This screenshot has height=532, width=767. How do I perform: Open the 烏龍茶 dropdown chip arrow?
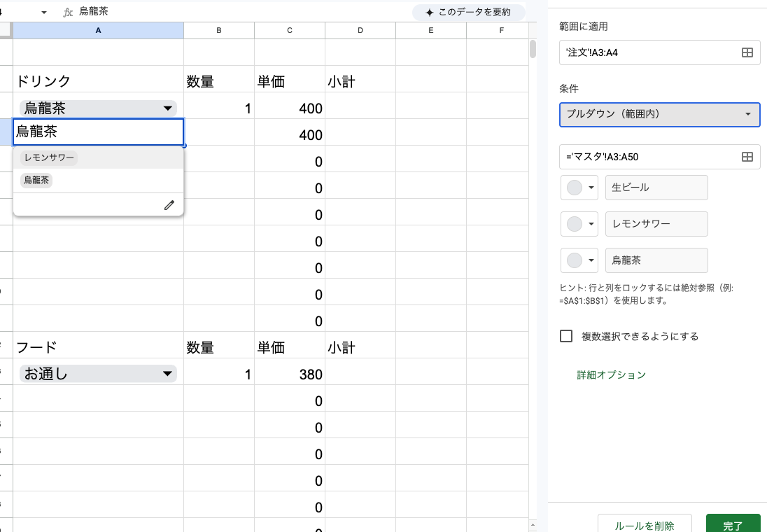167,108
